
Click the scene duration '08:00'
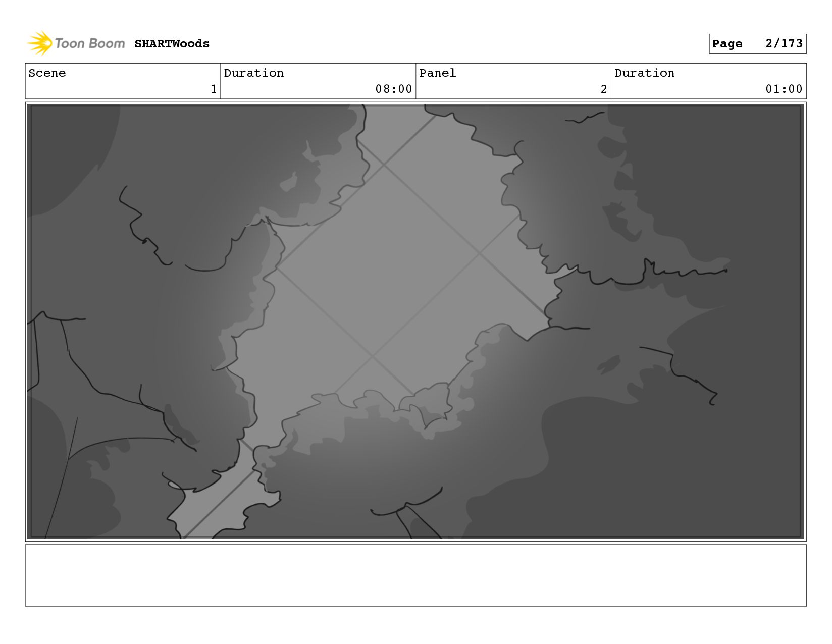(394, 89)
